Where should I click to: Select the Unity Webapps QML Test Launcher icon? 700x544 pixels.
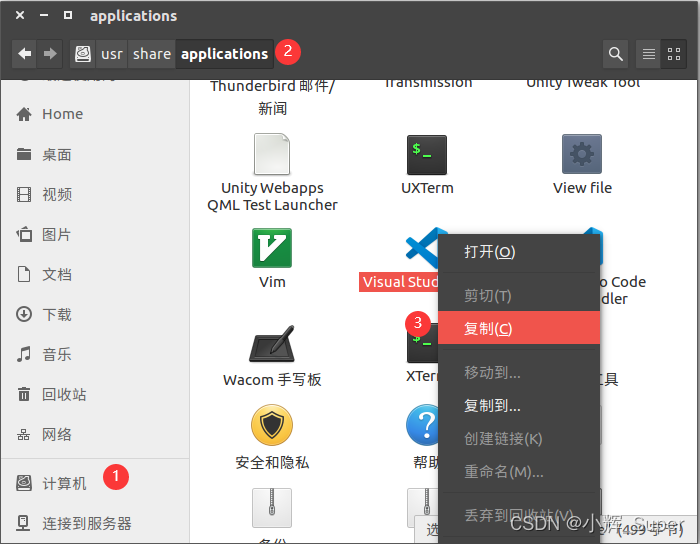272,154
